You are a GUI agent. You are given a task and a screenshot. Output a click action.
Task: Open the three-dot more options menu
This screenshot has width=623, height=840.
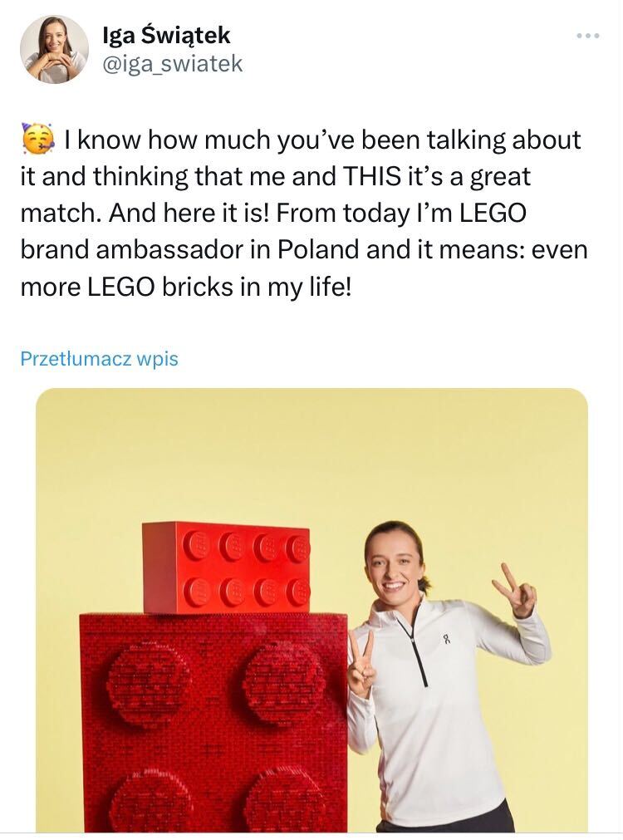point(587,36)
